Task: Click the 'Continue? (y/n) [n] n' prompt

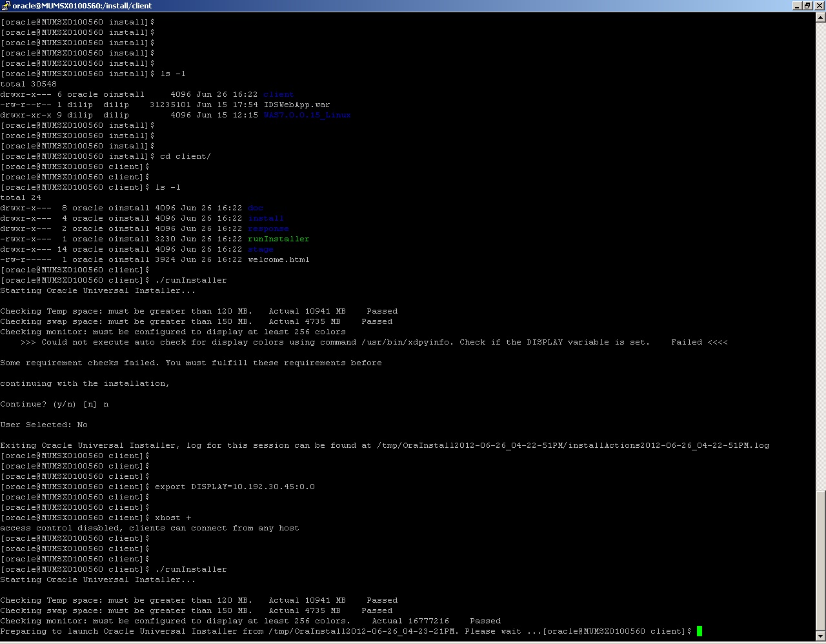Action: [x=54, y=404]
